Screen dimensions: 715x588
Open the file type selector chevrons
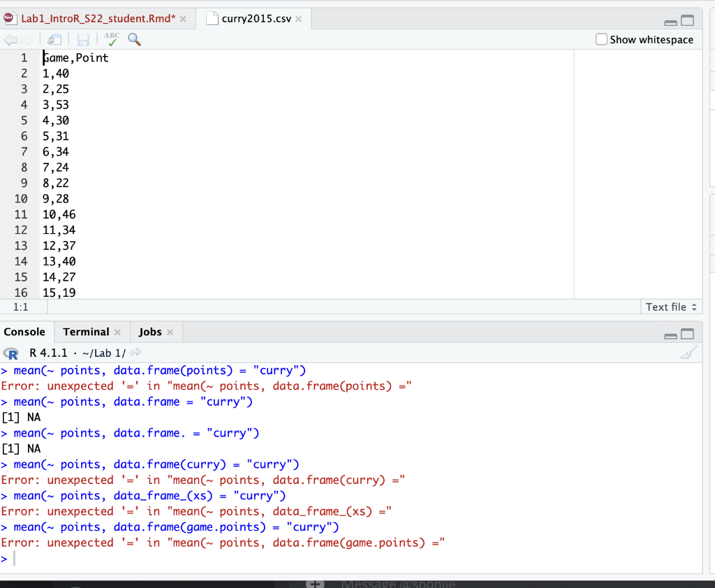695,307
